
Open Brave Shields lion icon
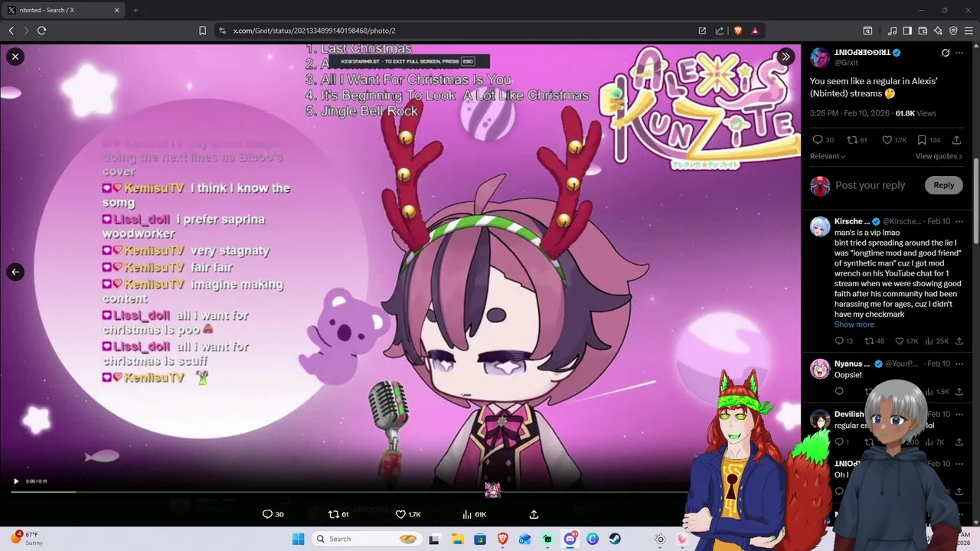(x=738, y=31)
